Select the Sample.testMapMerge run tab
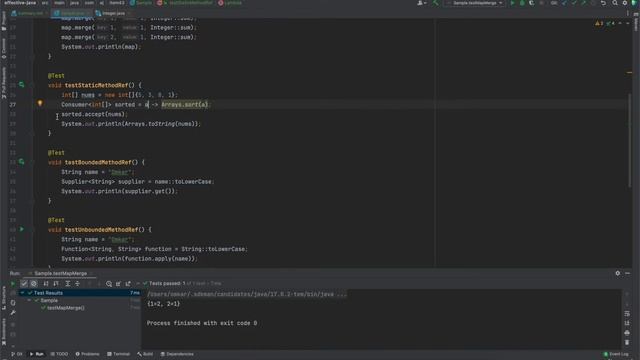 click(x=60, y=273)
